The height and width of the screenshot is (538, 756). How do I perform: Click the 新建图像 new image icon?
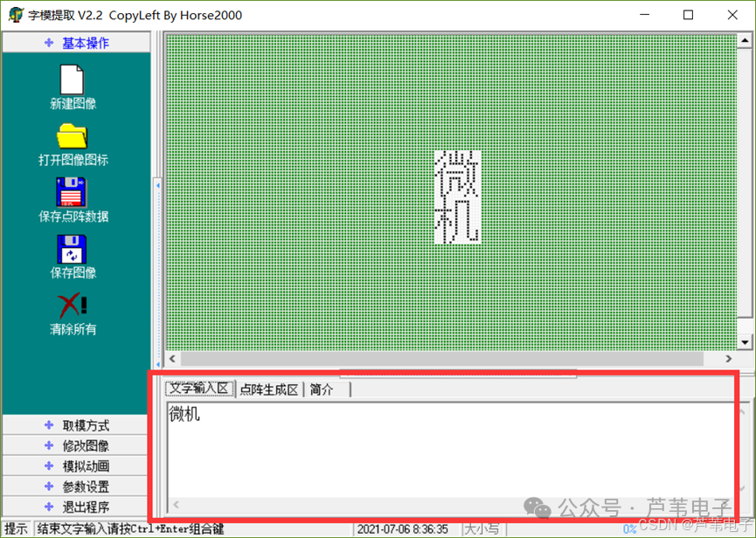(72, 79)
